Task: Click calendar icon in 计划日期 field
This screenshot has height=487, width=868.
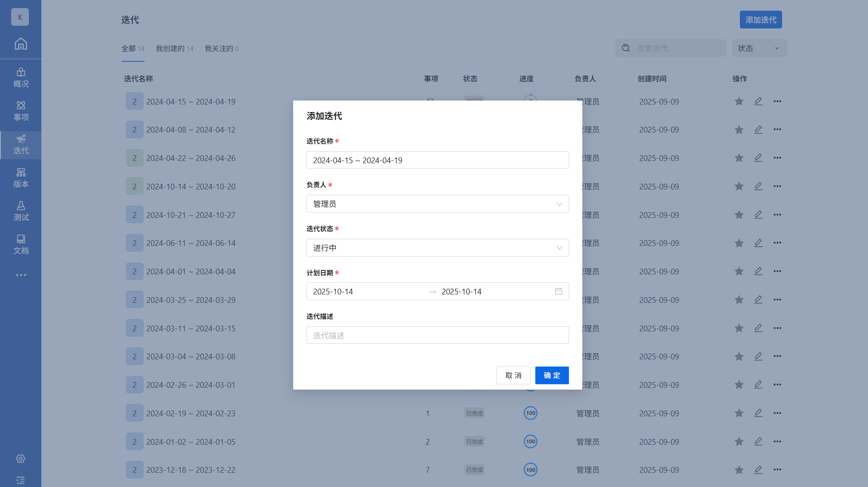Action: pos(558,291)
